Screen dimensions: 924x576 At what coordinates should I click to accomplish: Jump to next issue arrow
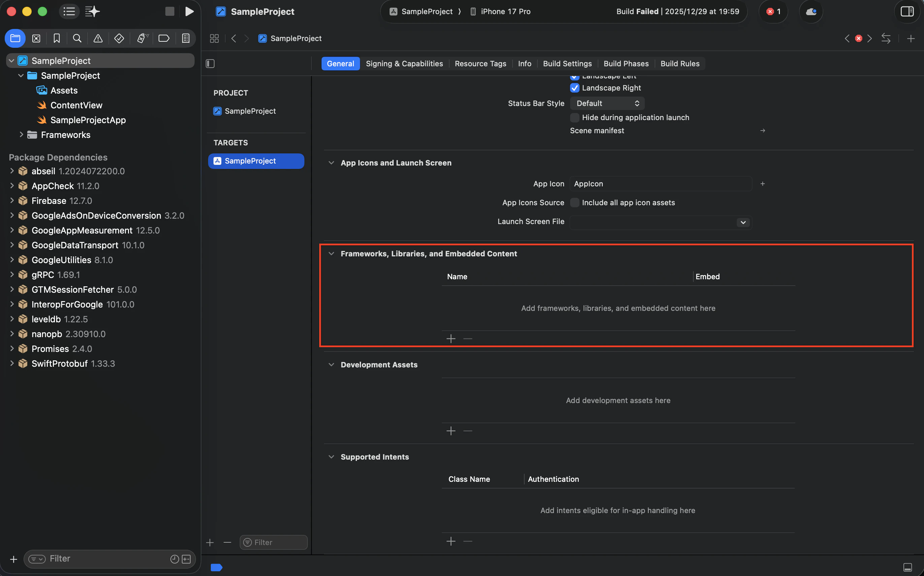tap(869, 38)
